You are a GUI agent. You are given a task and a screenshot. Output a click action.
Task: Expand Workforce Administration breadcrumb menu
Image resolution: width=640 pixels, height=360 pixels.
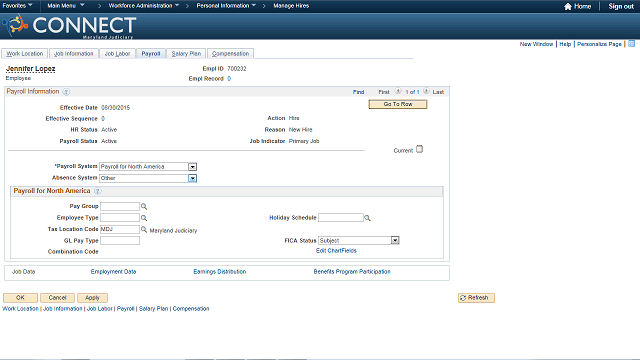(144, 6)
